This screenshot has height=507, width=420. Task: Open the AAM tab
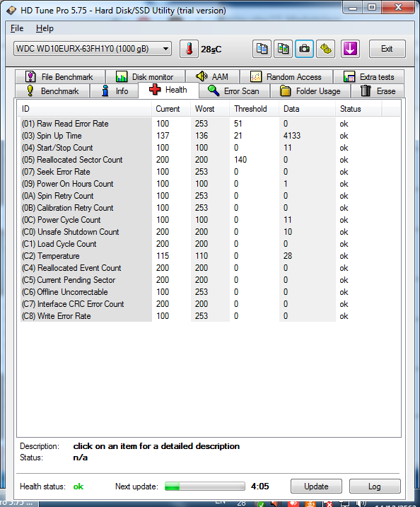pyautogui.click(x=212, y=77)
